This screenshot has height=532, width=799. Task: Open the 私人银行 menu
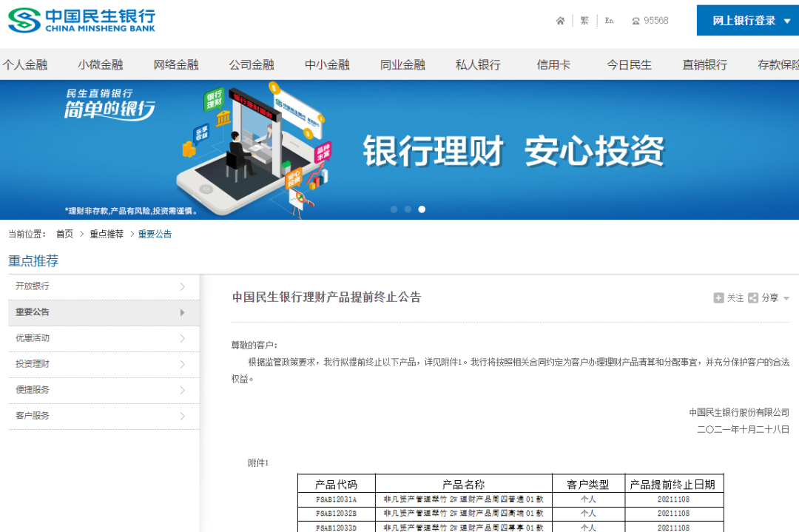pyautogui.click(x=478, y=64)
